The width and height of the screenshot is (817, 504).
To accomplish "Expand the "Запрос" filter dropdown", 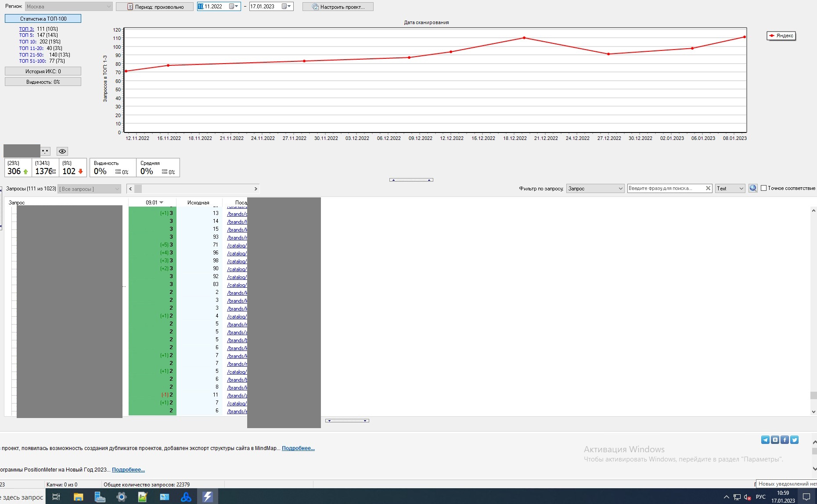I will click(x=595, y=189).
